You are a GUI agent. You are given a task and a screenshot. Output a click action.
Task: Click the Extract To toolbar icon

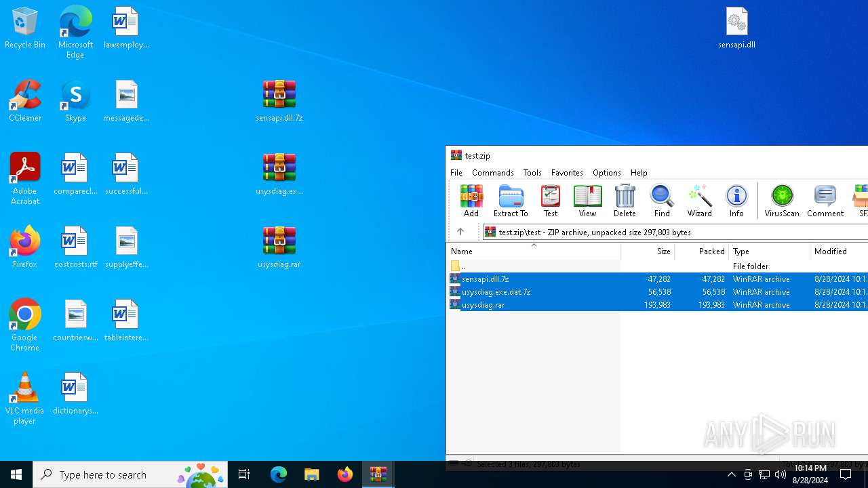click(x=511, y=201)
